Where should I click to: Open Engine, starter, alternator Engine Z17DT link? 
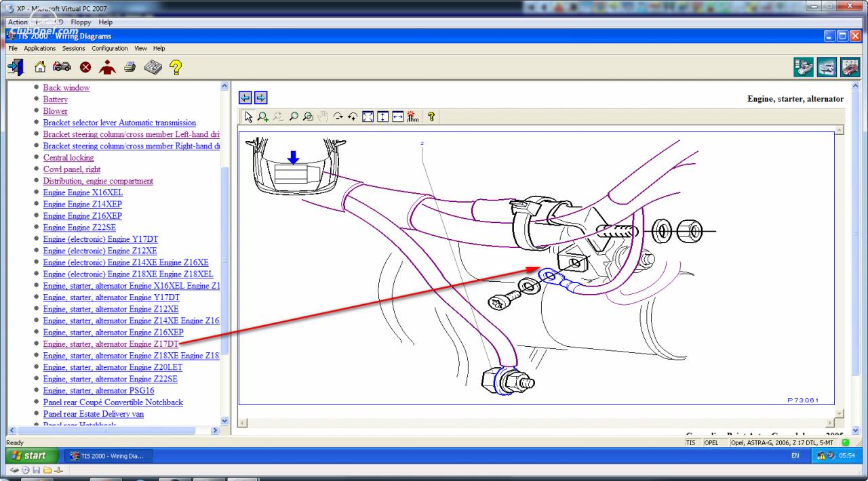(x=111, y=344)
